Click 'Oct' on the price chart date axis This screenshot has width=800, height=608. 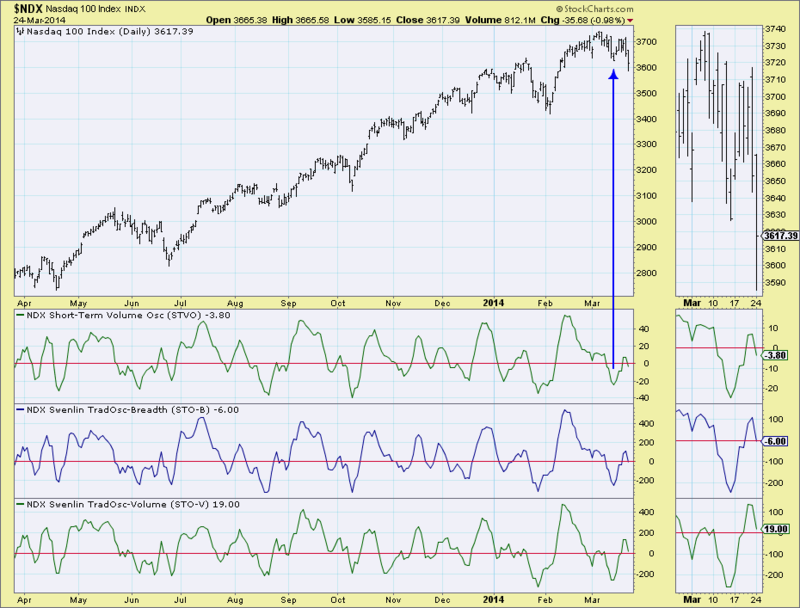(338, 303)
